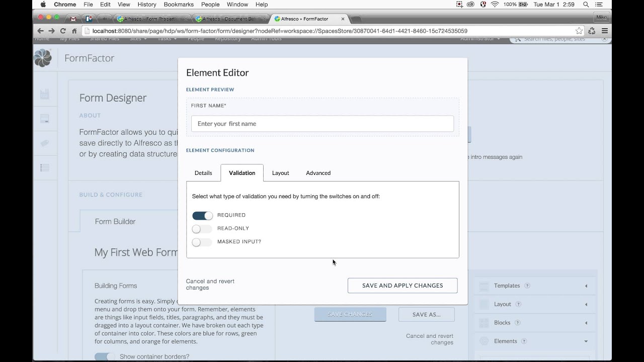
Task: Click the Elements help question icon
Action: coord(524,341)
